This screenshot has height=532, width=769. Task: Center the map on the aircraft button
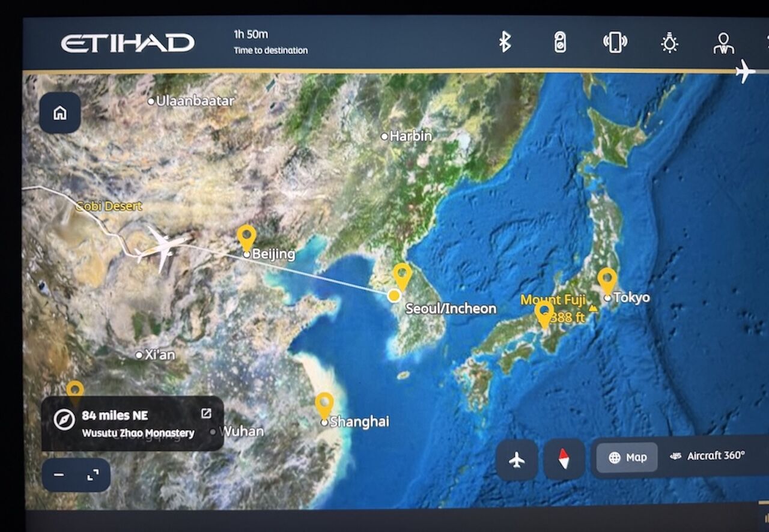(517, 460)
